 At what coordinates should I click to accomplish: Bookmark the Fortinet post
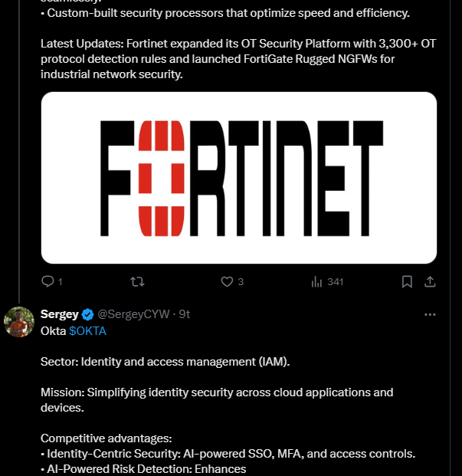tap(407, 282)
